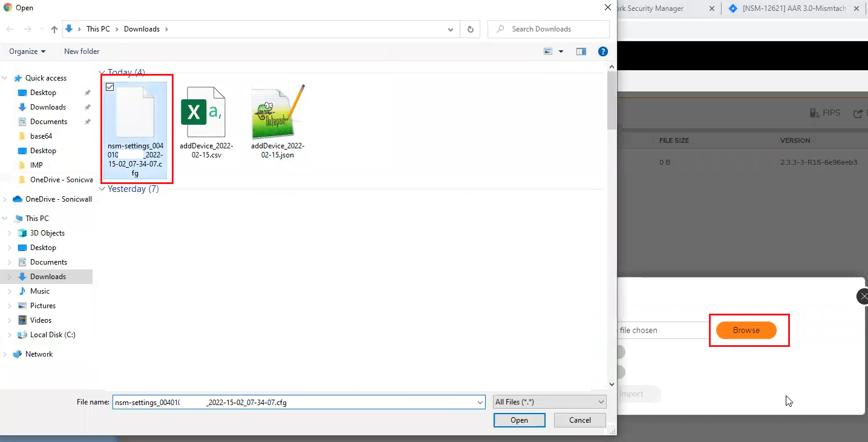Image resolution: width=868 pixels, height=442 pixels.
Task: Uncheck the nsm-settings file checkbox
Action: (109, 87)
